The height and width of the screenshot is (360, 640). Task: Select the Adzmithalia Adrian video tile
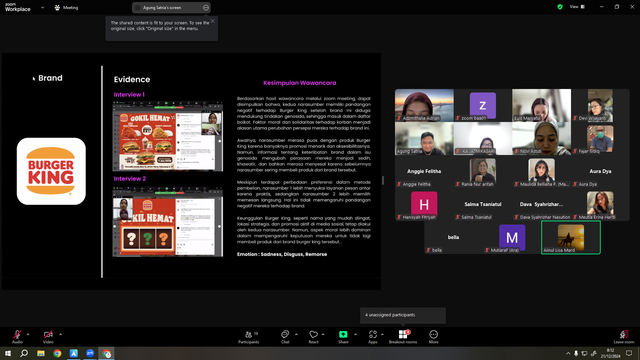(x=424, y=105)
